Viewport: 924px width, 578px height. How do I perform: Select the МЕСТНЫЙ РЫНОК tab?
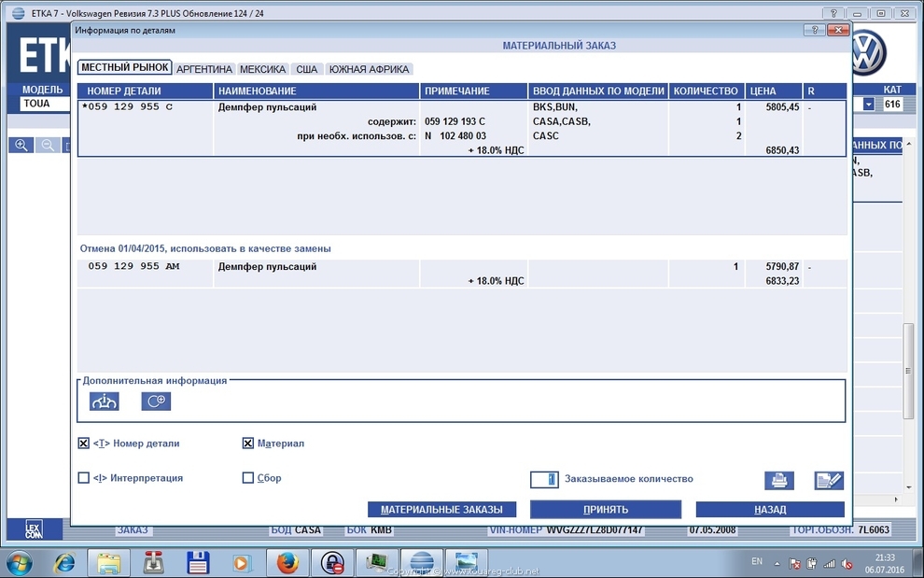124,67
